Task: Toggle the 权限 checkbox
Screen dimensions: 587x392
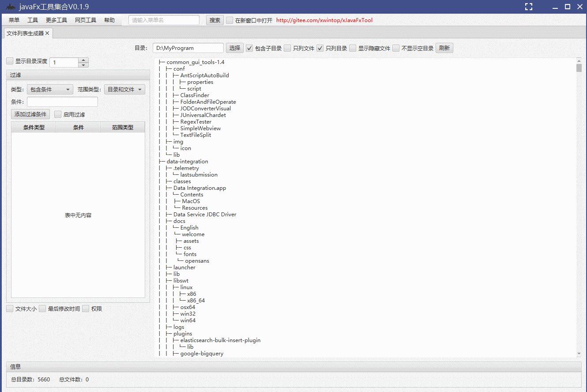Action: coord(86,309)
